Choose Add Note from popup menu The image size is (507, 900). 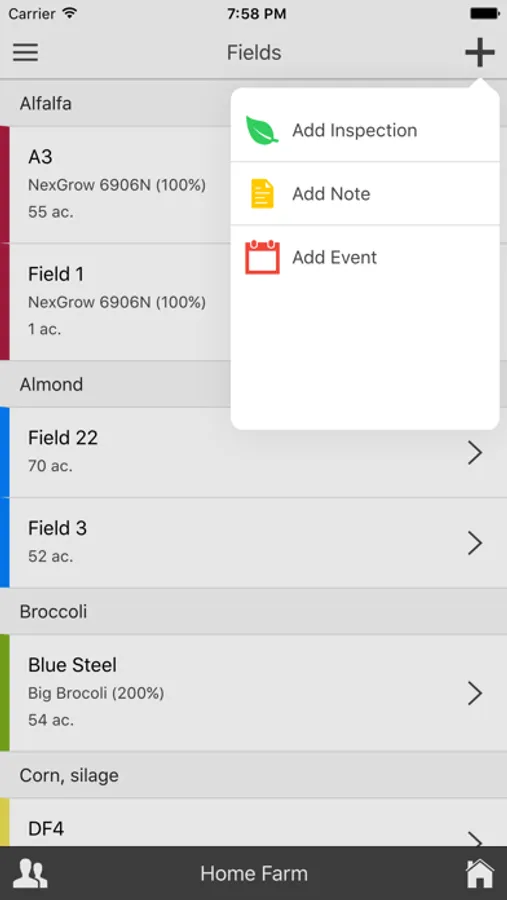point(365,193)
